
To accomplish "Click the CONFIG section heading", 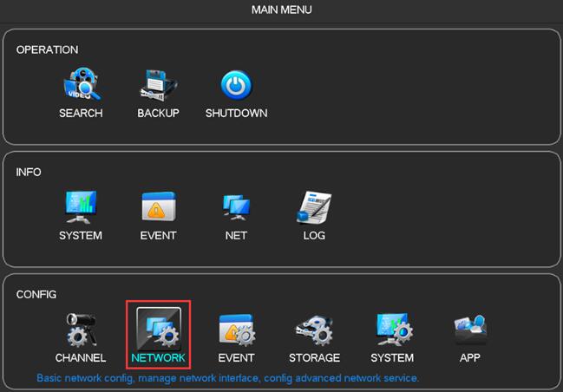I will click(x=37, y=295).
